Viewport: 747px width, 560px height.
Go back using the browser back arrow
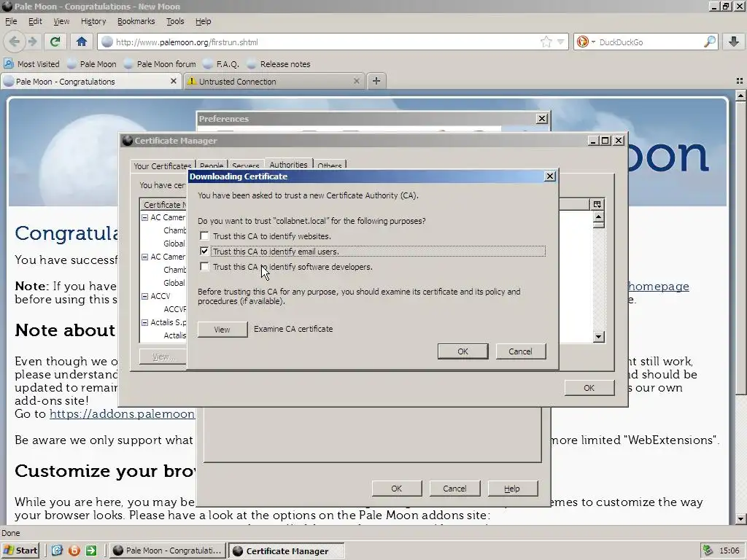15,42
